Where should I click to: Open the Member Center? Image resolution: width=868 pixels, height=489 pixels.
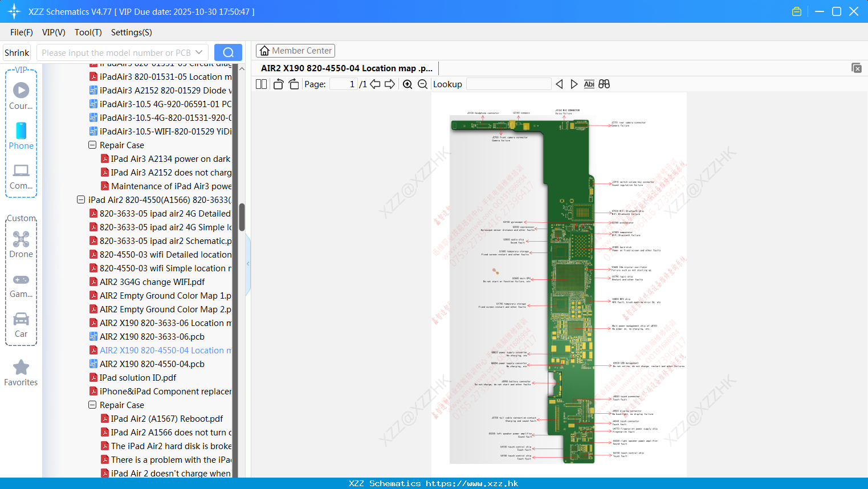[296, 51]
